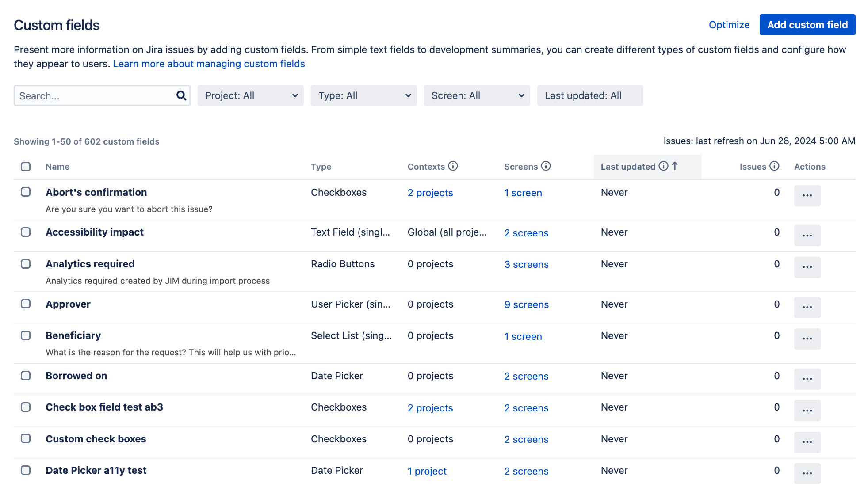Click the info icon next to Issues

[774, 166]
